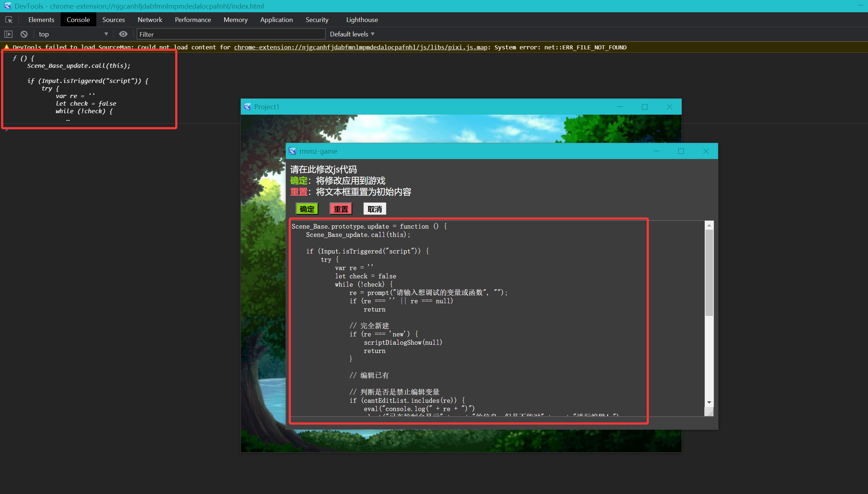Open the top context dropdown

[x=74, y=34]
